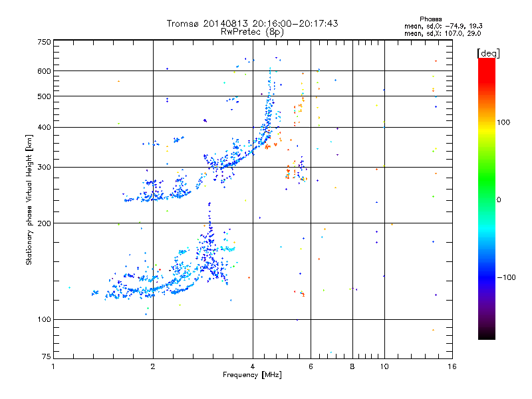Click the y-axis tick label '100'

[x=44, y=319]
